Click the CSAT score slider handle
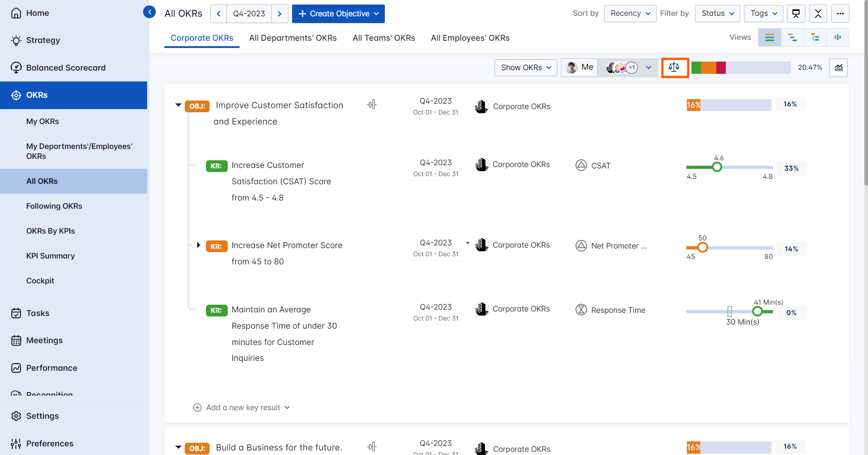This screenshot has height=455, width=868. click(717, 167)
